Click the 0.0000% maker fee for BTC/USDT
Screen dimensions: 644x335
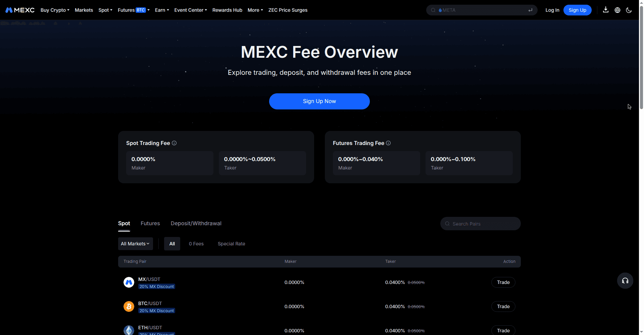coord(294,306)
